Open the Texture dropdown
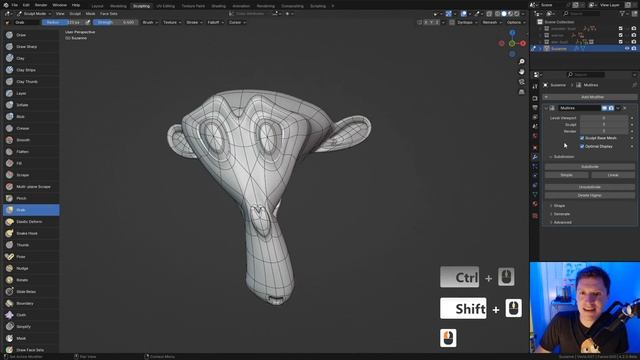Viewport: 640px width, 360px height. (172, 22)
